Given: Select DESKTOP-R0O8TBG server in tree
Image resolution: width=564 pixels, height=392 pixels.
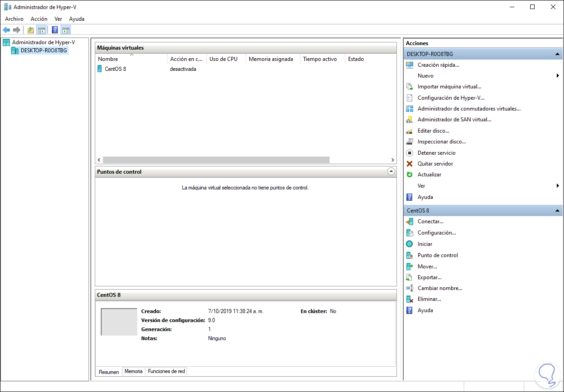Looking at the screenshot, I should click(x=44, y=51).
